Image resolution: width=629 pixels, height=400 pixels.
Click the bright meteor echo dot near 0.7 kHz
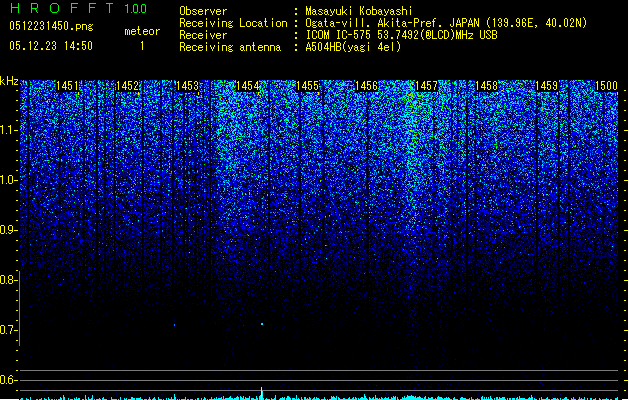click(x=262, y=324)
